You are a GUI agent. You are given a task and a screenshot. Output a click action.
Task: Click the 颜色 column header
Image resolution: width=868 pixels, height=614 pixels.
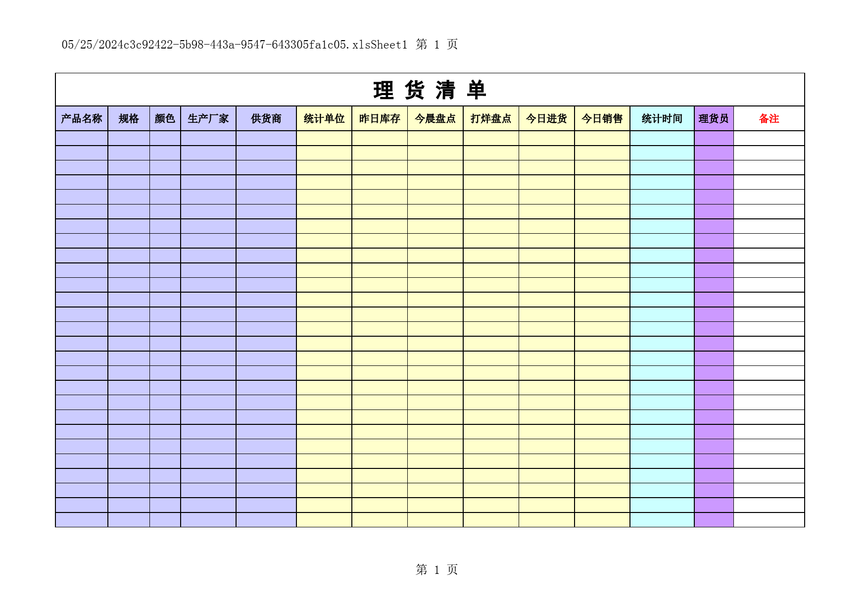pos(165,118)
